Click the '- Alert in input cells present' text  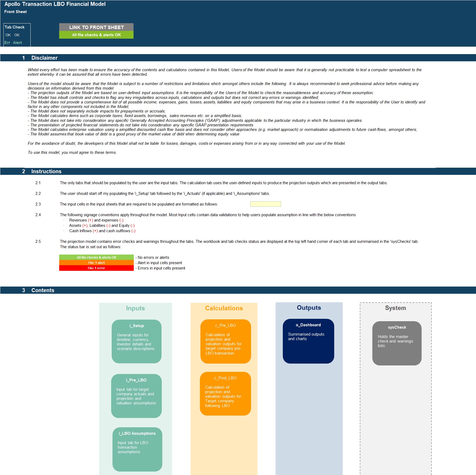pos(159,263)
